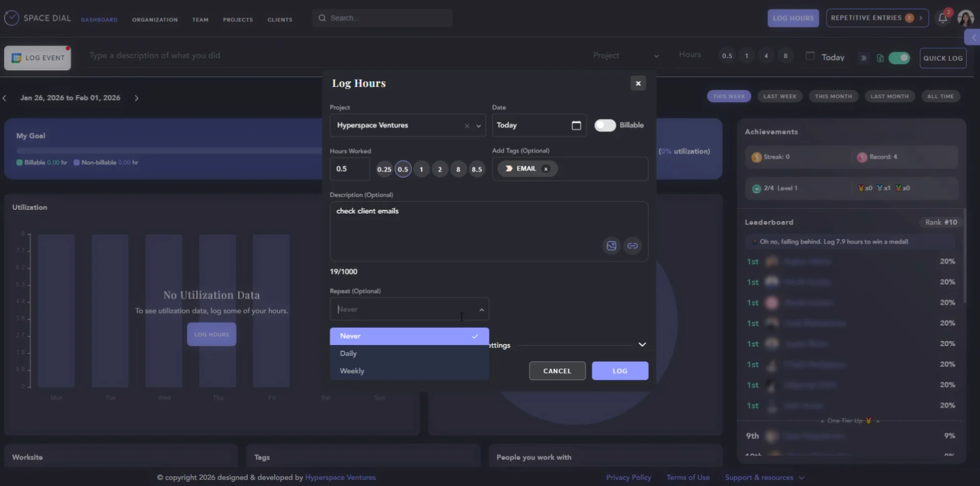
Task: Turn off the green quick log toggle
Action: point(899,58)
